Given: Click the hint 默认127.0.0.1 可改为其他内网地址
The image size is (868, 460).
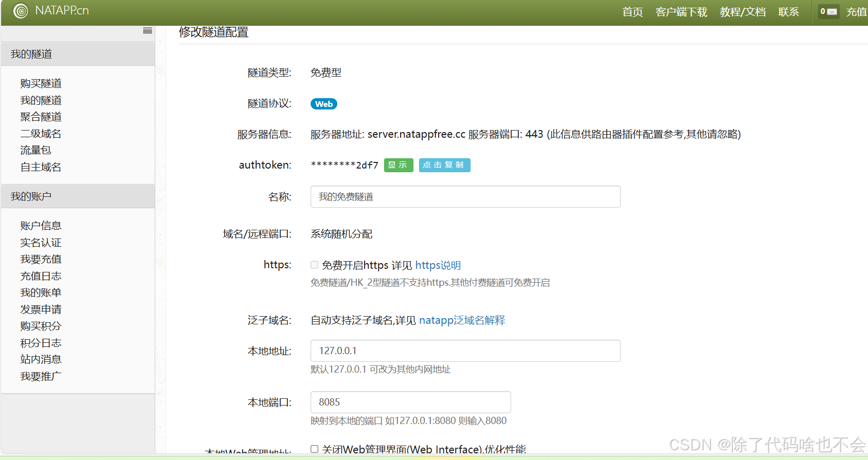Looking at the screenshot, I should click(381, 369).
